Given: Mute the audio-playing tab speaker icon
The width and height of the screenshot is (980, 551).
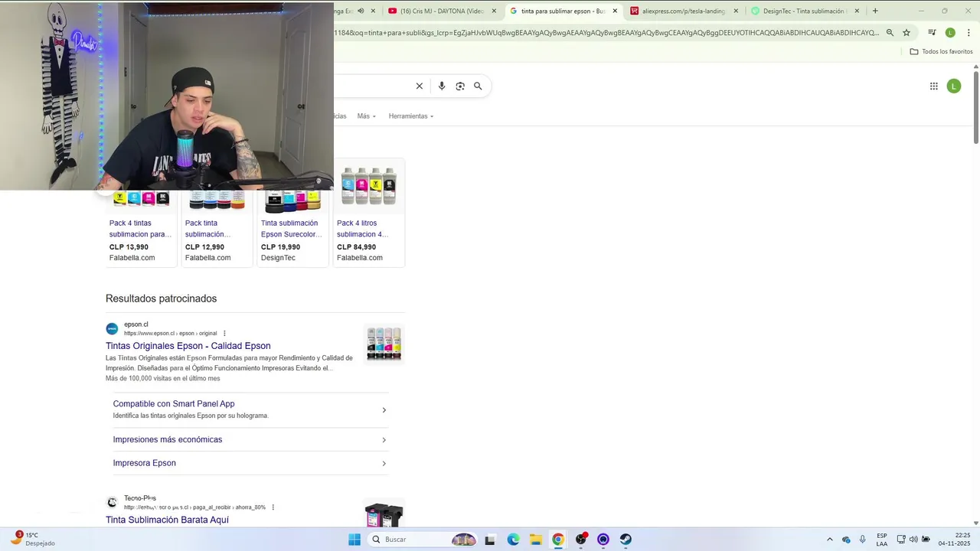Looking at the screenshot, I should pyautogui.click(x=361, y=11).
